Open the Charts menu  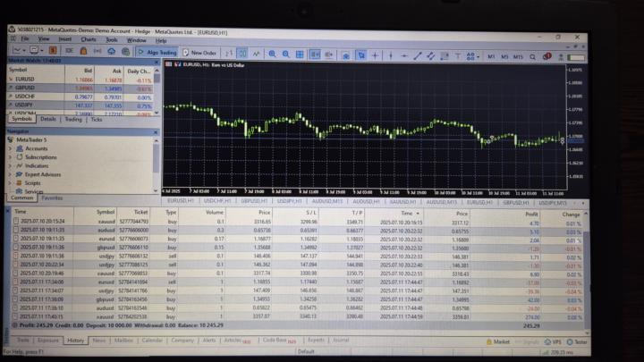click(x=88, y=39)
